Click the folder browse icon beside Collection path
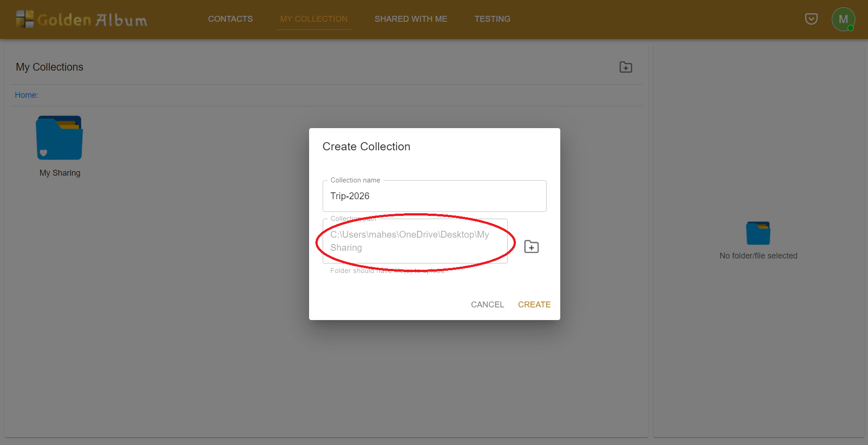Screen dimensions: 868x445 tap(531, 246)
